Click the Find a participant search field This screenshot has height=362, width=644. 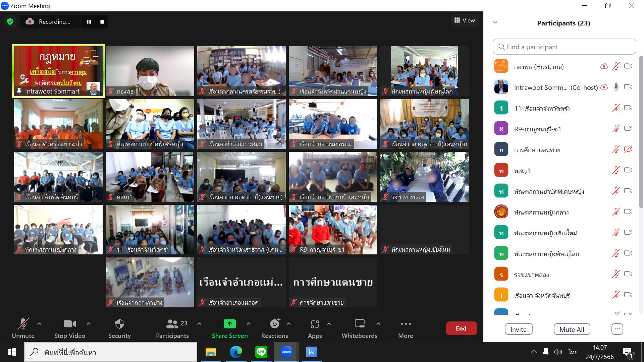pos(564,47)
